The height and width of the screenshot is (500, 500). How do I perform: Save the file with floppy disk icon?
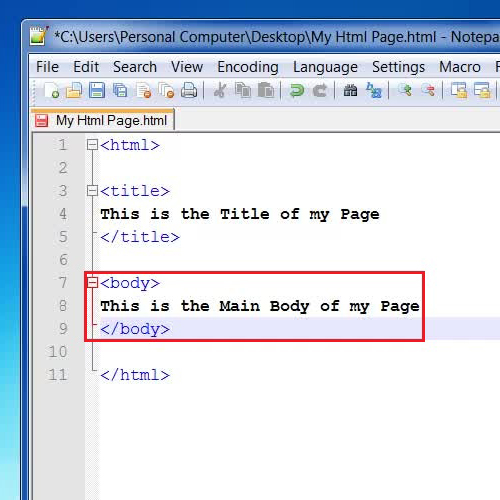coord(97,90)
